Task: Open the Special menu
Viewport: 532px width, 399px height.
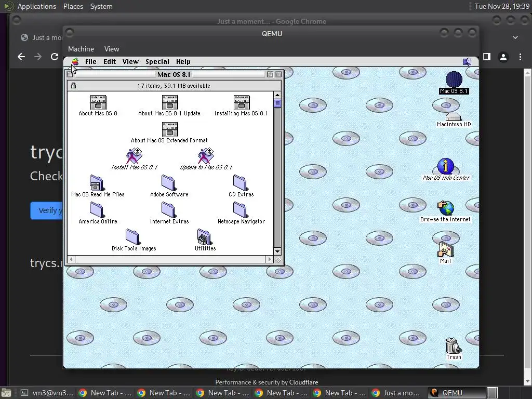Action: 157,62
